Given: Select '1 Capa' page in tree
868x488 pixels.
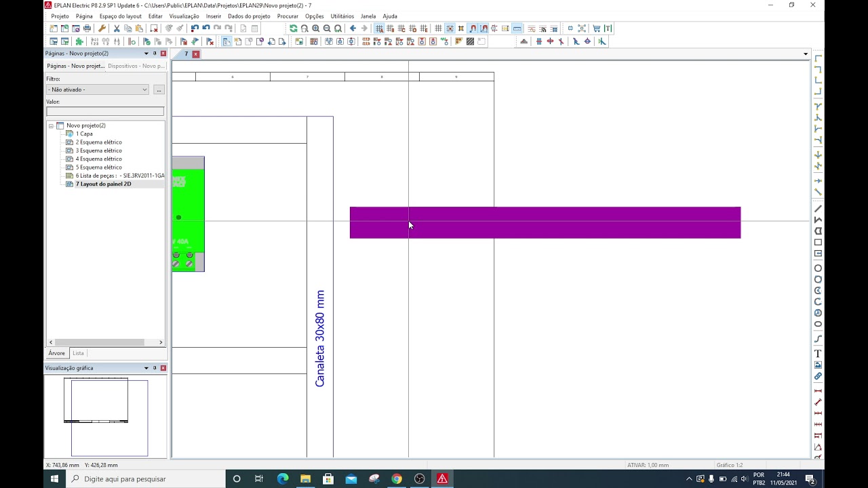Looking at the screenshot, I should pyautogui.click(x=84, y=134).
